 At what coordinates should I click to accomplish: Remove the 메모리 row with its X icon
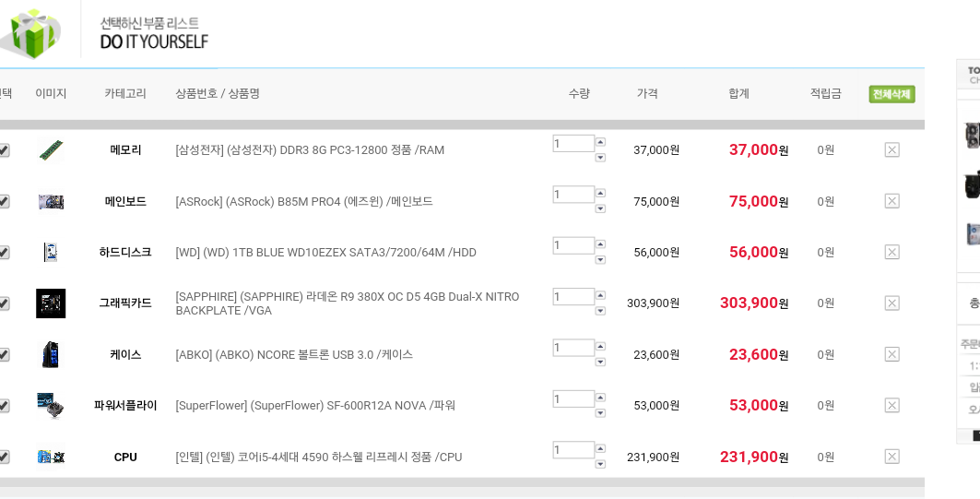point(891,149)
